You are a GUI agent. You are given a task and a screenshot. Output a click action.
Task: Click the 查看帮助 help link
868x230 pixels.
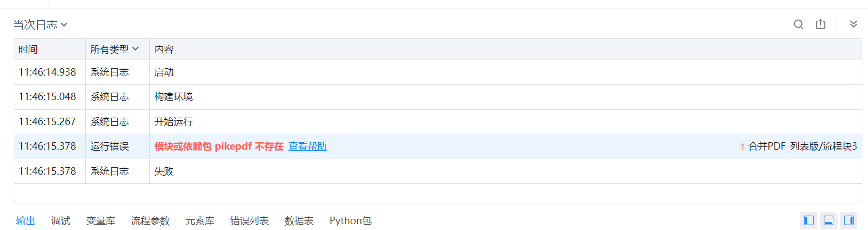pyautogui.click(x=307, y=146)
